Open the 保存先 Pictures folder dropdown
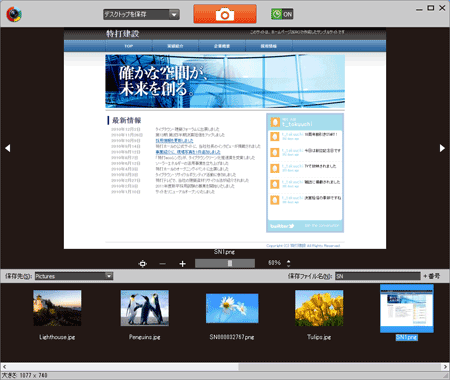The height and width of the screenshot is (380, 450). tap(74, 276)
